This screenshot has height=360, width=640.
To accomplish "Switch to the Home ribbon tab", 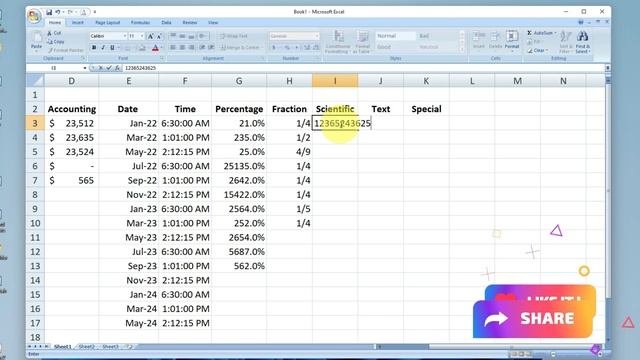I will click(x=55, y=23).
